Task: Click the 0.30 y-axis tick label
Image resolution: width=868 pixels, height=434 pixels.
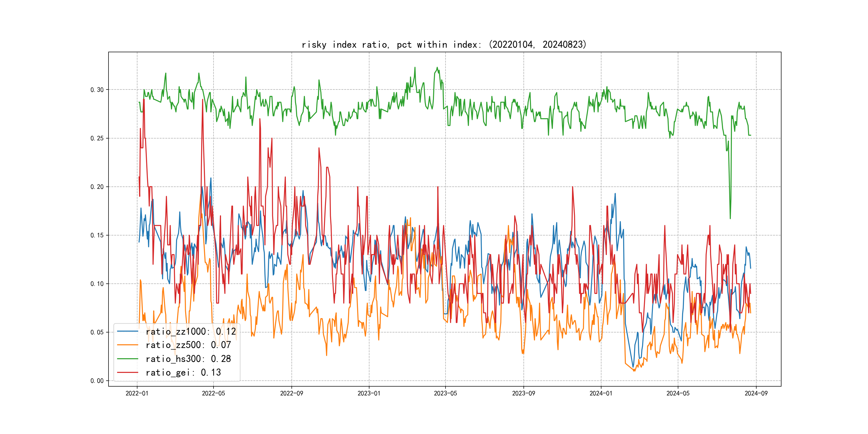Action: pyautogui.click(x=97, y=90)
